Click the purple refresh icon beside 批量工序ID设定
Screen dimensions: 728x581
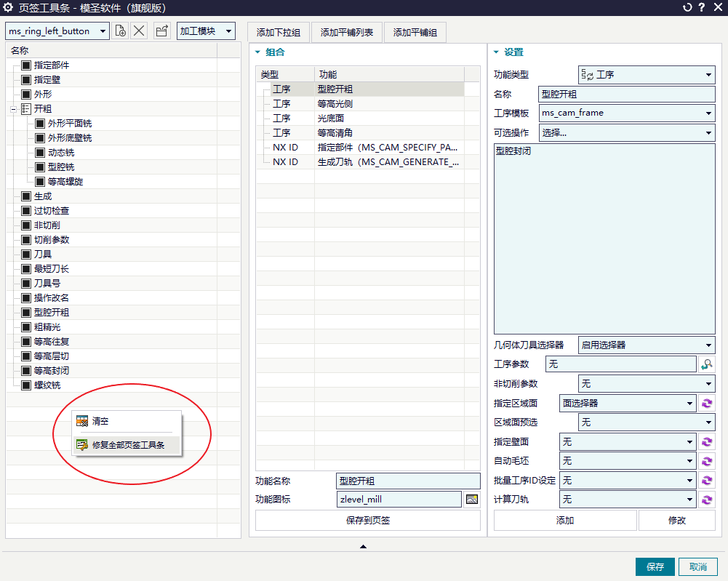click(707, 481)
